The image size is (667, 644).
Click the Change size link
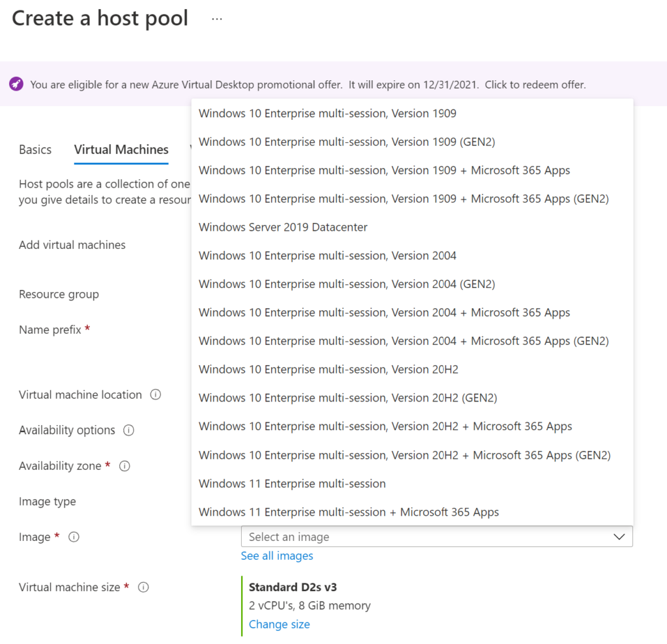coord(279,624)
